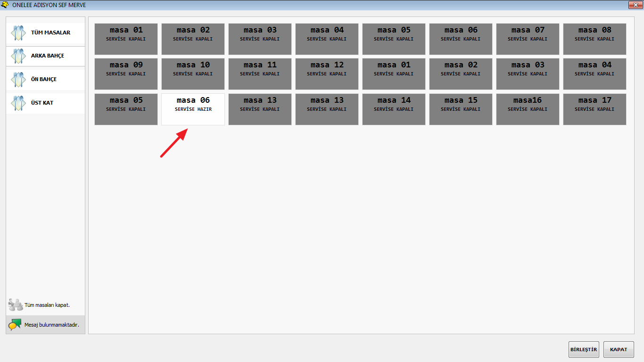Image resolution: width=644 pixels, height=362 pixels.
Task: Open the messages speech-bubble icon
Action: pos(16,325)
